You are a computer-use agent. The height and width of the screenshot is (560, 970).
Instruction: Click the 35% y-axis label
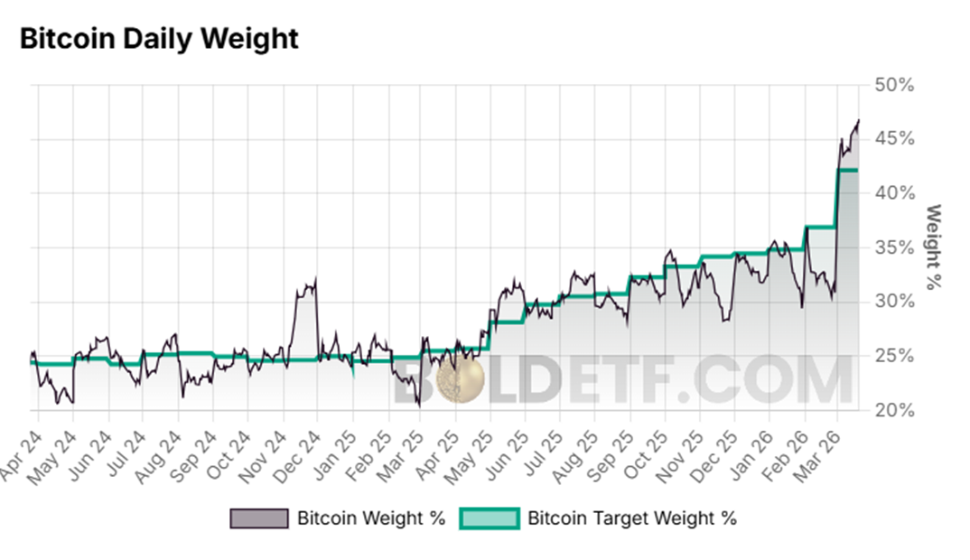pos(893,247)
